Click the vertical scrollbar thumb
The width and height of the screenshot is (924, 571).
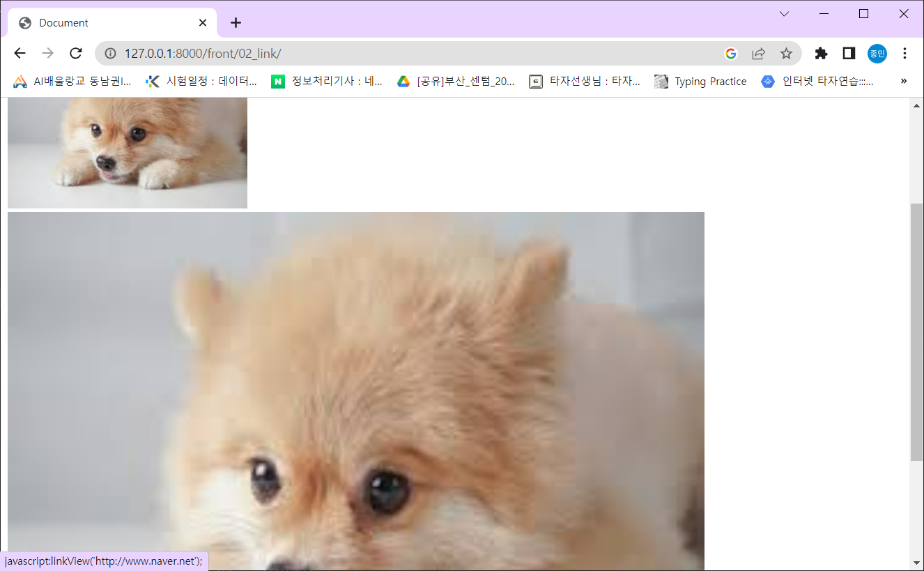pos(916,332)
